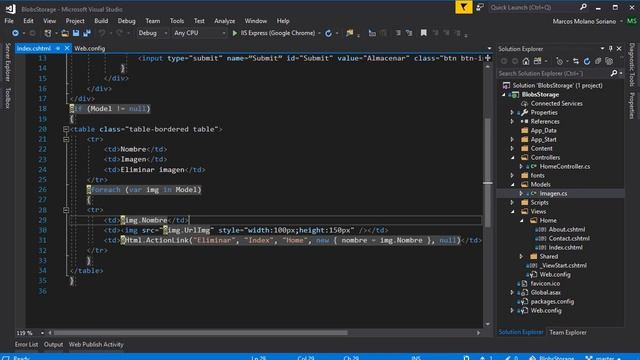Open the Web Publish Activity tab
640x360 pixels.
pos(96,344)
